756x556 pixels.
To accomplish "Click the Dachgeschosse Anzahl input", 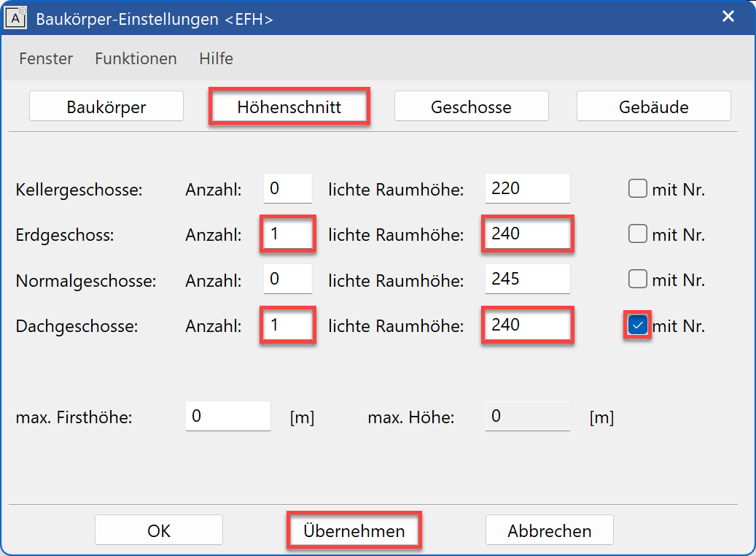I will click(x=287, y=325).
